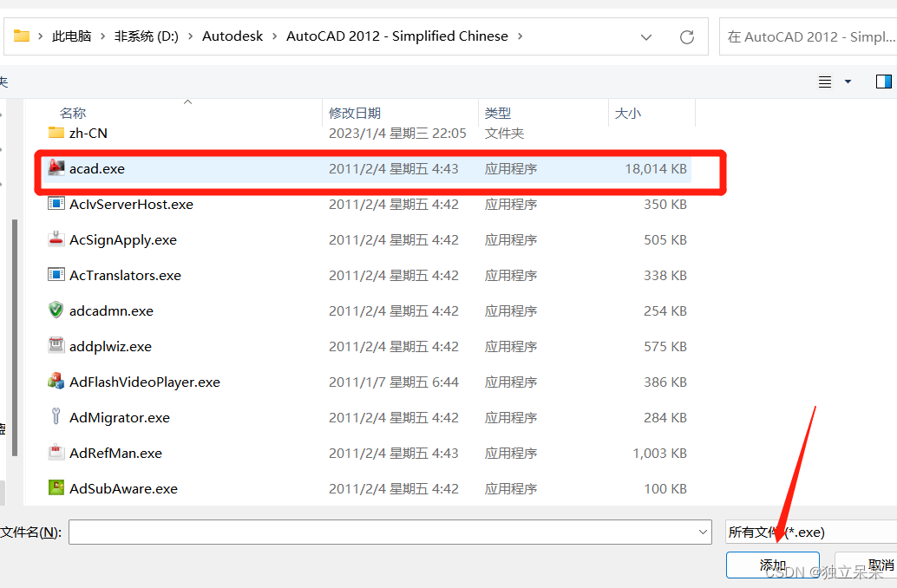
Task: Sort by 修改日期 column header
Action: tap(355, 113)
